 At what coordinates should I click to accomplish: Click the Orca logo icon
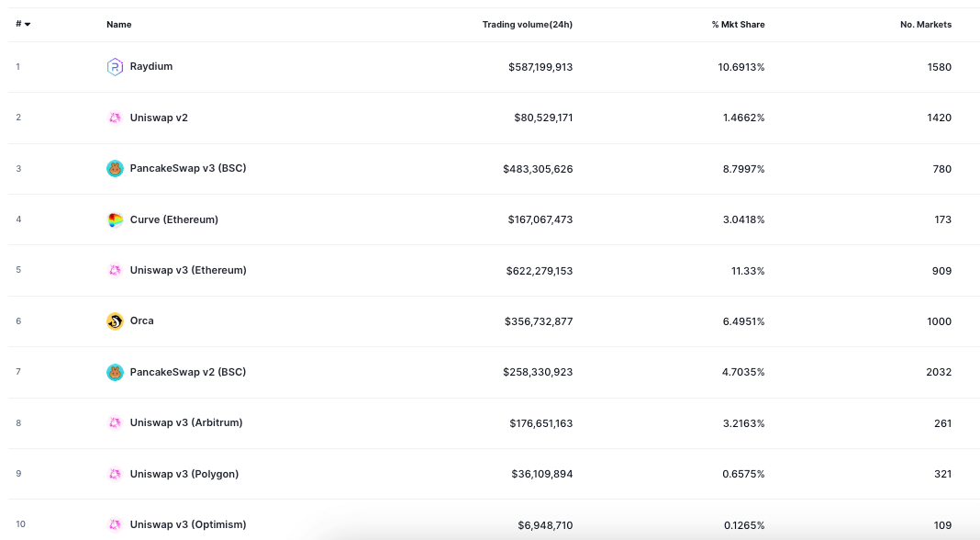pos(115,321)
